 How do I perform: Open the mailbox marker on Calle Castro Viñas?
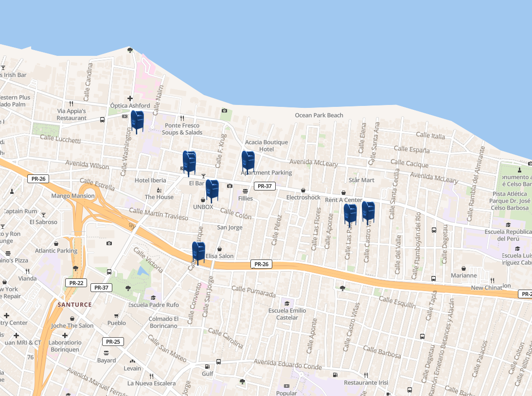coord(368,212)
